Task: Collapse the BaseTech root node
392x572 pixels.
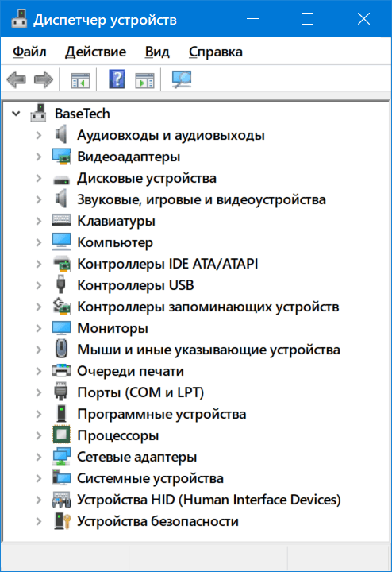Action: [16, 114]
